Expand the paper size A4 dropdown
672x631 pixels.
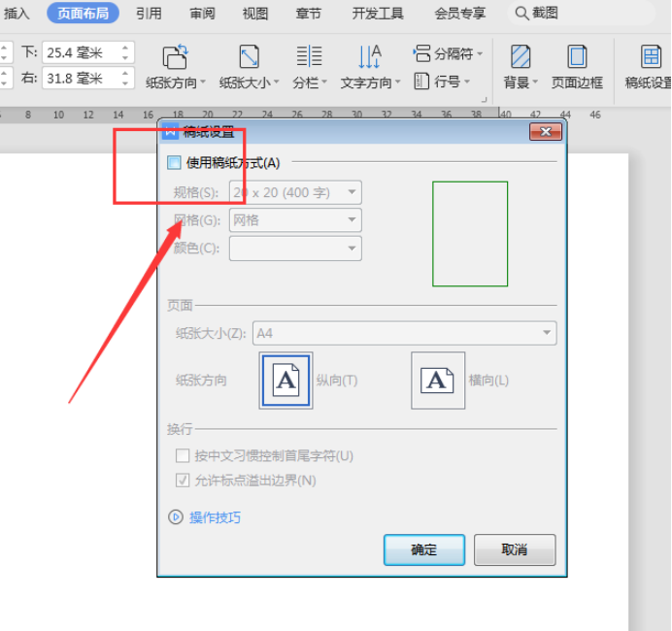click(404, 333)
